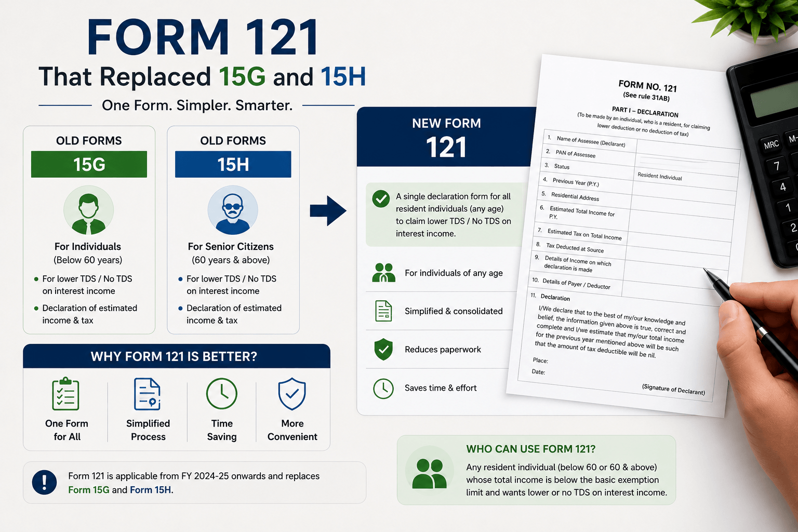Click One Form for All label
Viewport: 798px width, 532px height.
click(67, 430)
